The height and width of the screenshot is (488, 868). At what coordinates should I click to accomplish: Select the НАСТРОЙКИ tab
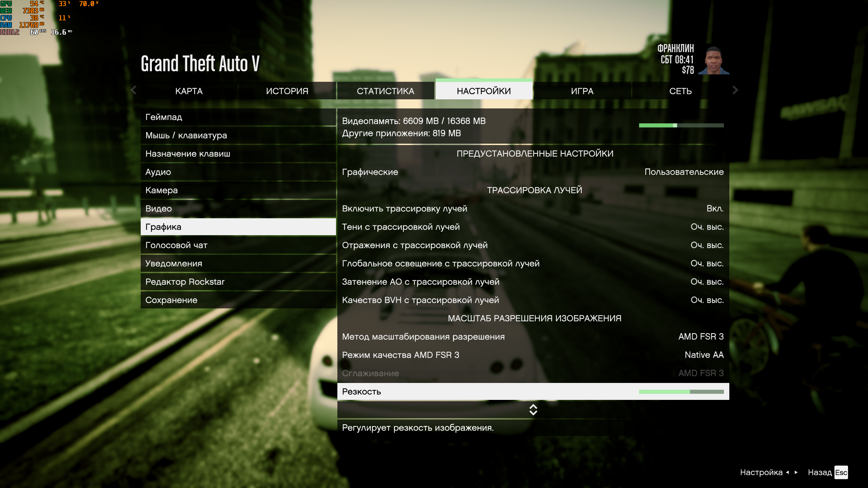[x=484, y=90]
